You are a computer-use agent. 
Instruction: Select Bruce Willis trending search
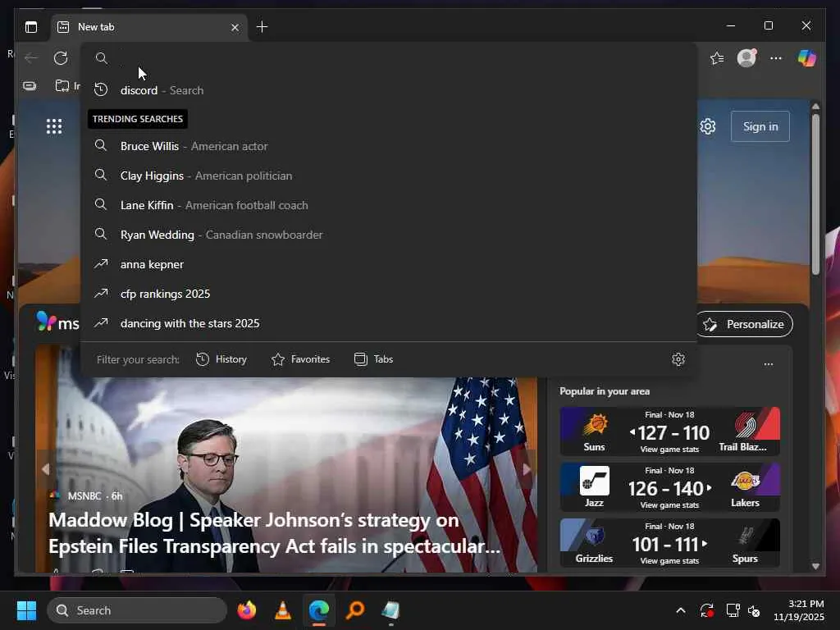tap(390, 146)
